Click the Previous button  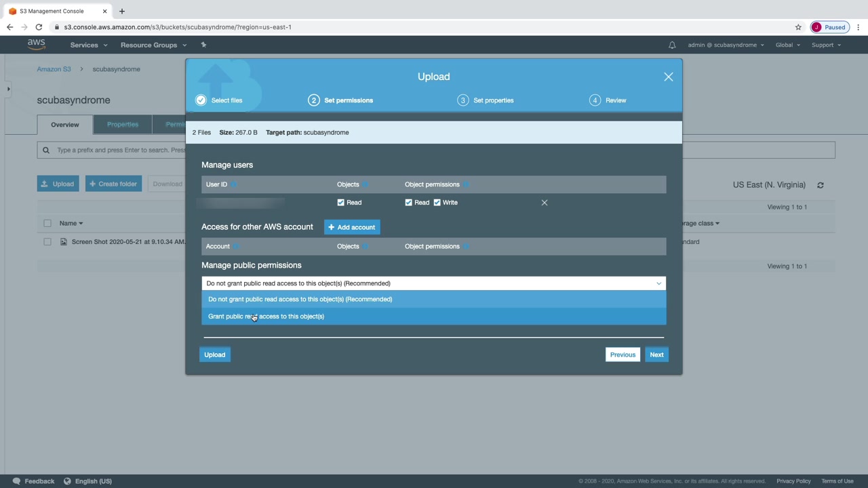pyautogui.click(x=623, y=354)
